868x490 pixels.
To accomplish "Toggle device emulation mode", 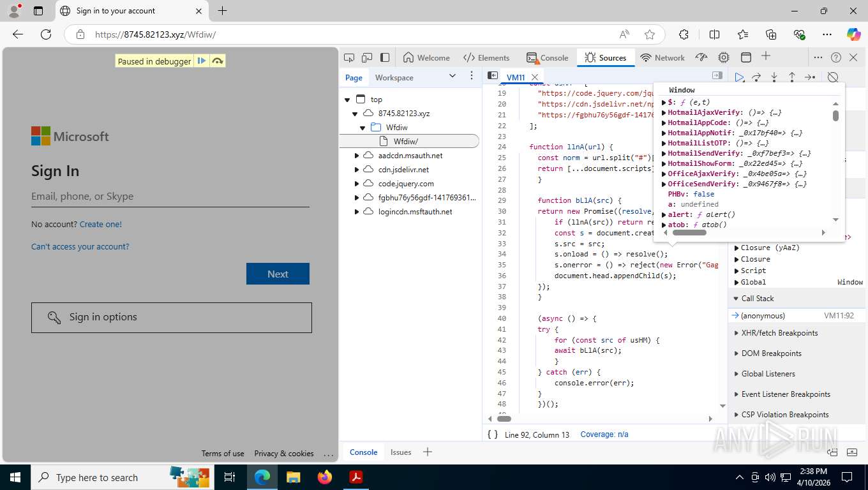I will [367, 57].
